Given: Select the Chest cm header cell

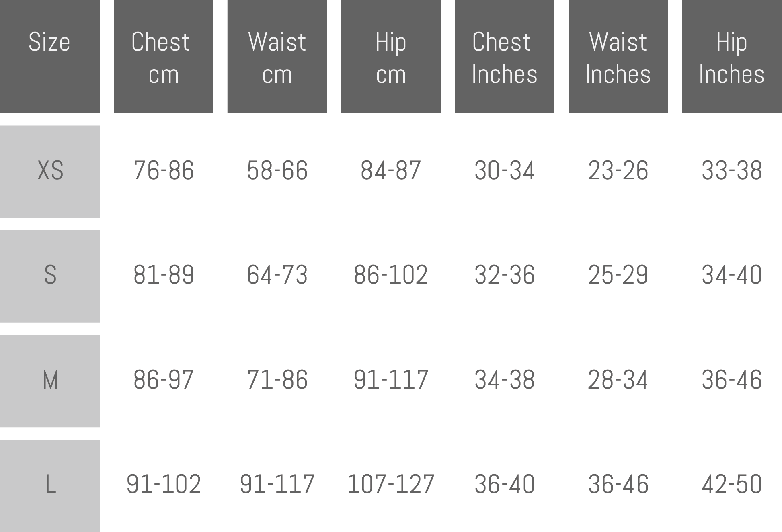Looking at the screenshot, I should coord(163,56).
